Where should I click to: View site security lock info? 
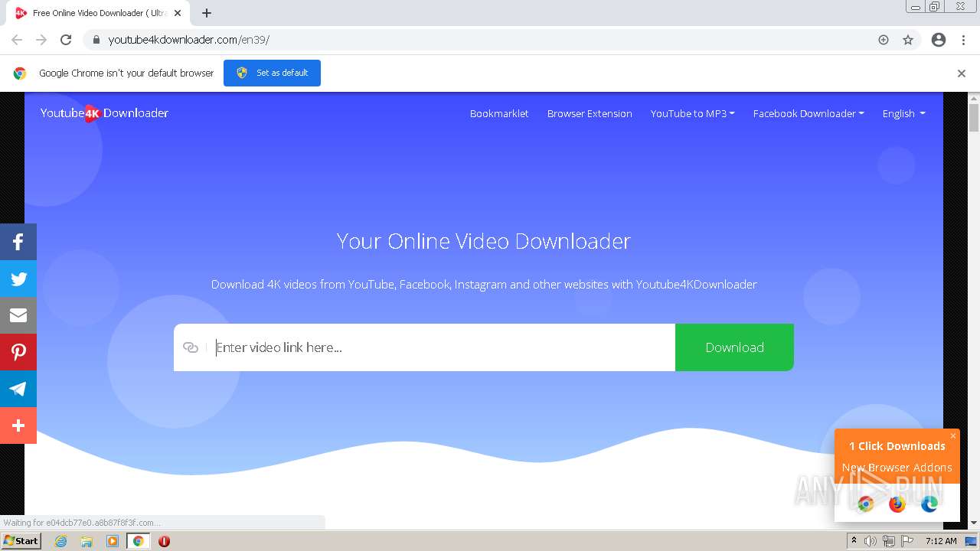(x=96, y=40)
